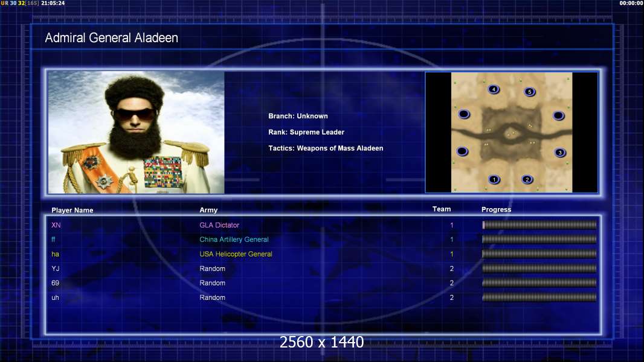Image resolution: width=644 pixels, height=362 pixels.
Task: Click start position 1 marker on map
Action: 494,179
